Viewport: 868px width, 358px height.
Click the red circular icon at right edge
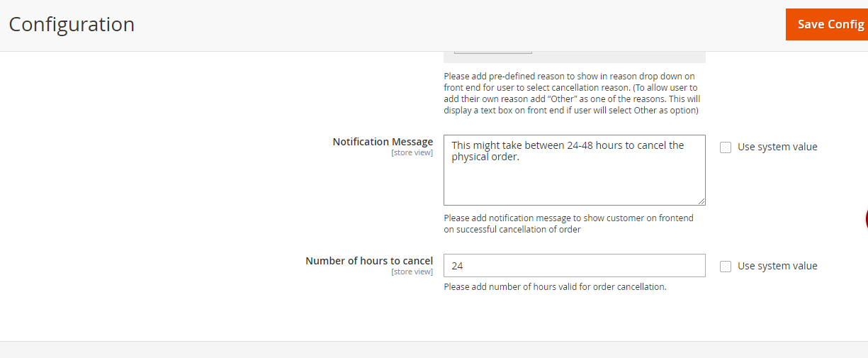tap(865, 219)
